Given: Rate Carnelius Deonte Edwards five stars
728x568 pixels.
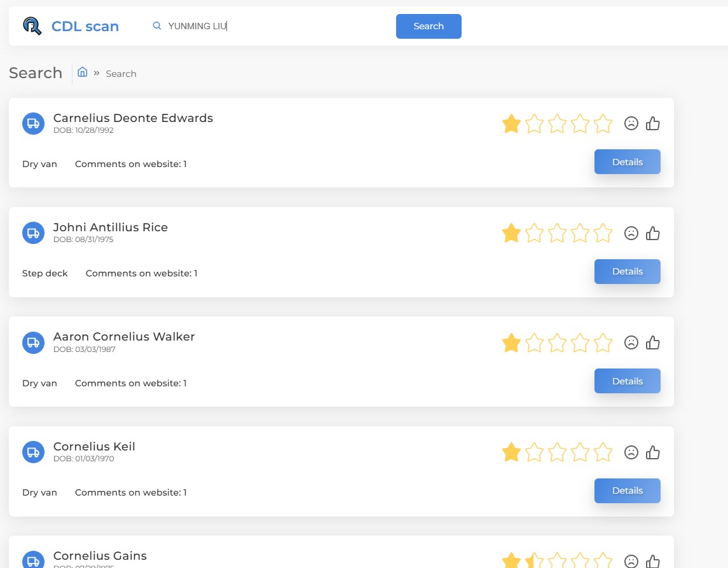Looking at the screenshot, I should (x=603, y=123).
